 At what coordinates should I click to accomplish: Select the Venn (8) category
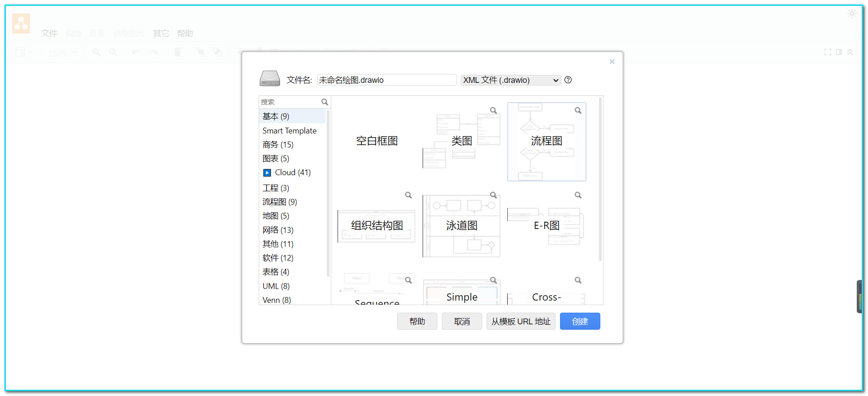pos(292,300)
